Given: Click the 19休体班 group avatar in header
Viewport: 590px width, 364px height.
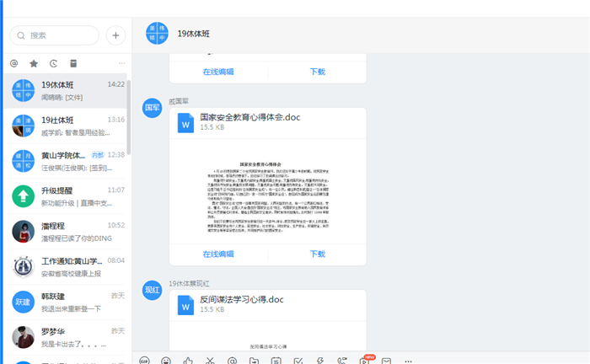Looking at the screenshot, I should (x=158, y=35).
